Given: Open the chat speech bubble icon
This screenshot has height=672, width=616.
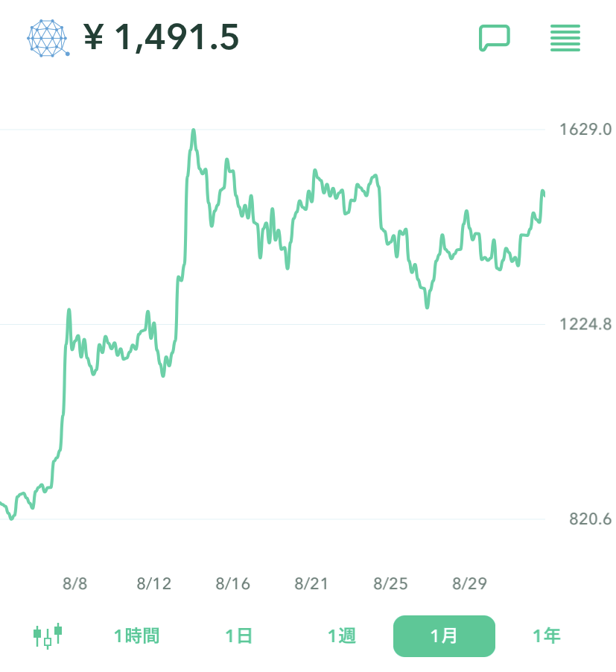Looking at the screenshot, I should click(494, 38).
